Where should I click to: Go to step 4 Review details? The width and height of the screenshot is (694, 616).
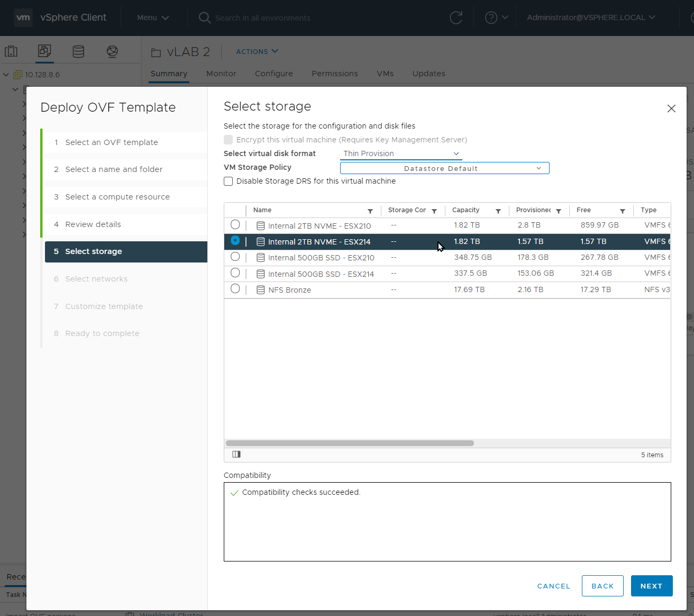click(x=126, y=224)
